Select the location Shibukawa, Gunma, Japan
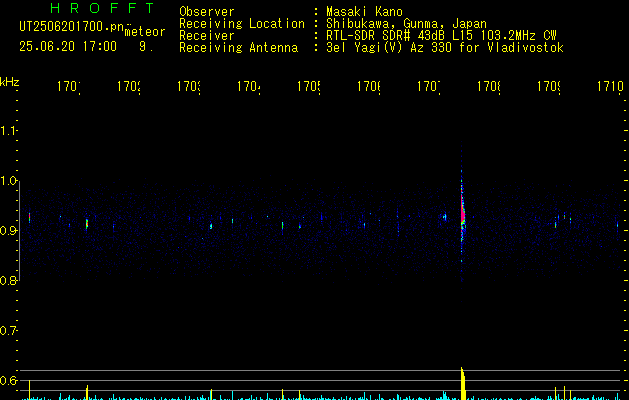Screen dimensions: 629x400 coord(406,24)
